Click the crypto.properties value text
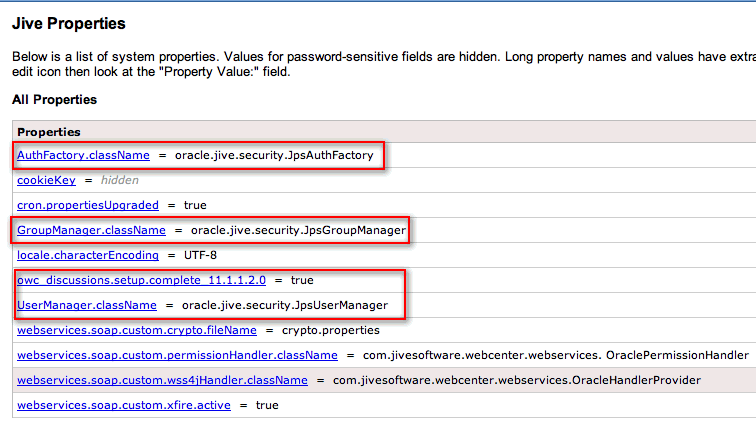This screenshot has height=426, width=756. (331, 331)
